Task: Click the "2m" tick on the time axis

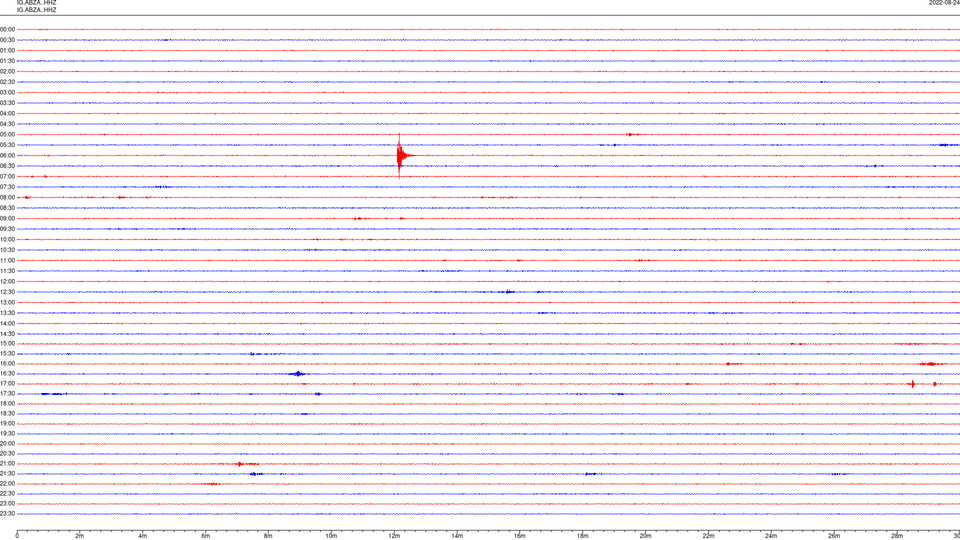Action: pos(80,536)
